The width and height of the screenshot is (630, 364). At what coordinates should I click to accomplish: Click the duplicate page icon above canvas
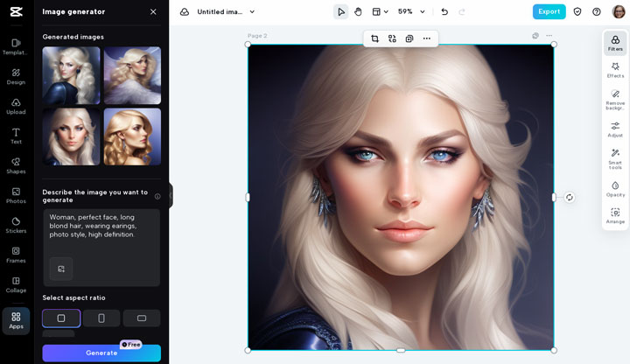click(x=535, y=36)
